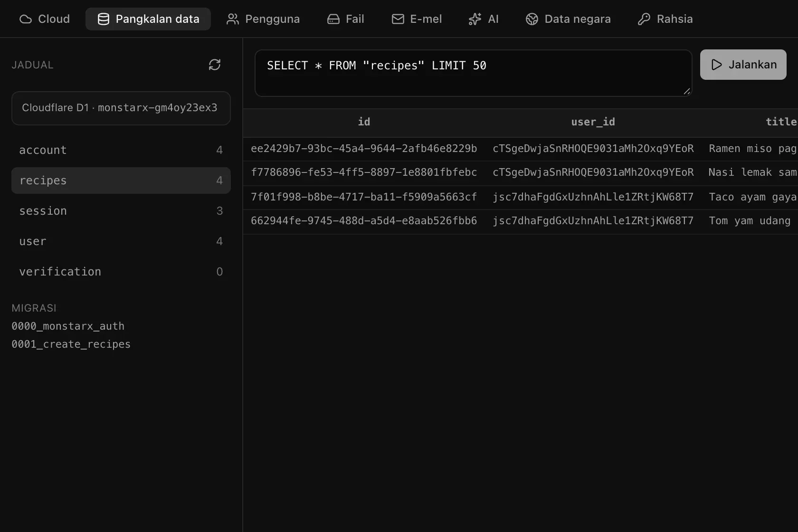Select the verification table
The height and width of the screenshot is (532, 798).
(x=121, y=272)
